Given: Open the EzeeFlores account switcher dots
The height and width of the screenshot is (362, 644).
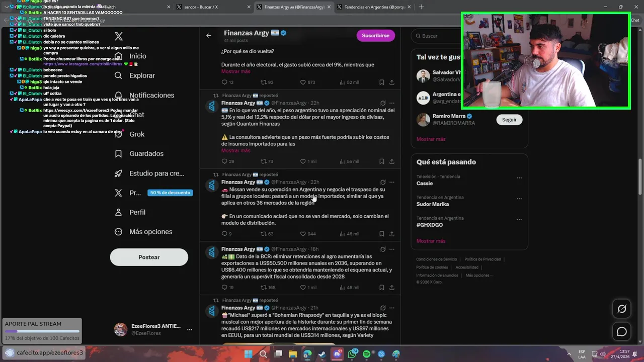Looking at the screenshot, I should click(x=190, y=330).
